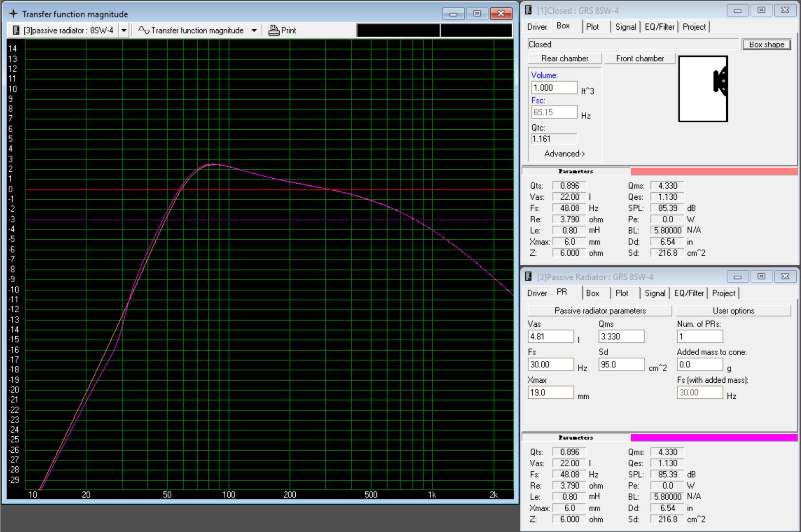Open EQ/Filter tab in Closed window
The width and height of the screenshot is (801, 532).
pos(659,27)
